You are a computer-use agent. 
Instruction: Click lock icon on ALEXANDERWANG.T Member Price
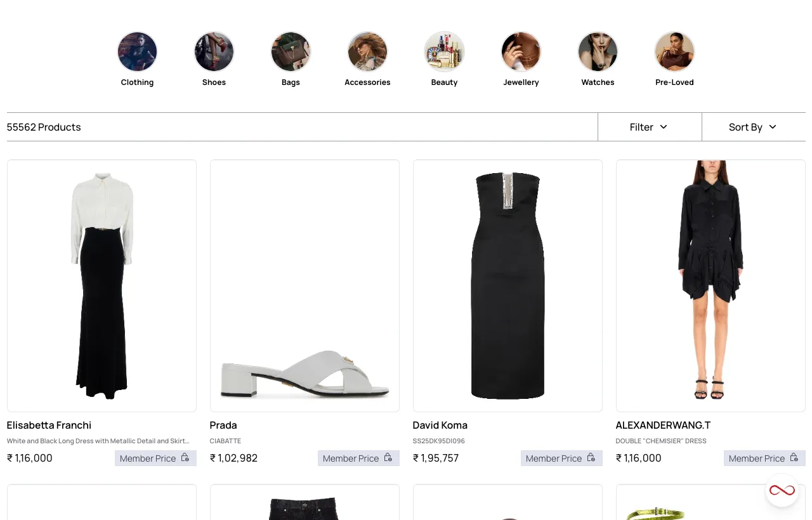[x=794, y=458]
